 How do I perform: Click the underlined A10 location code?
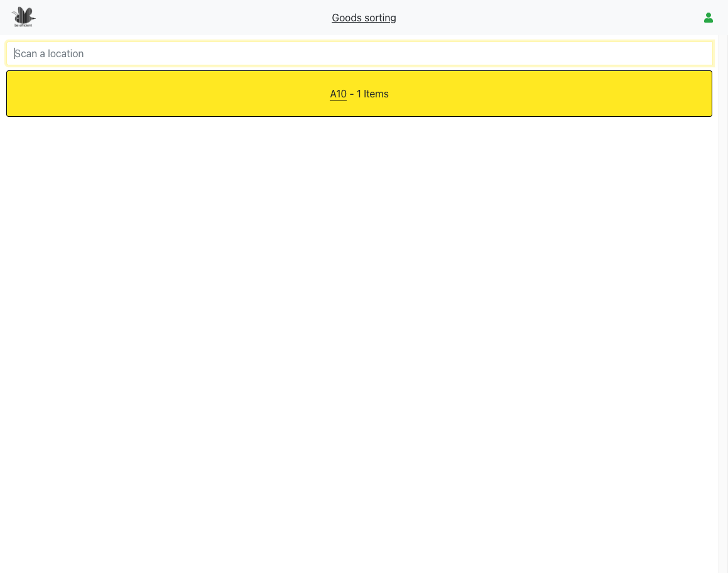pos(338,94)
